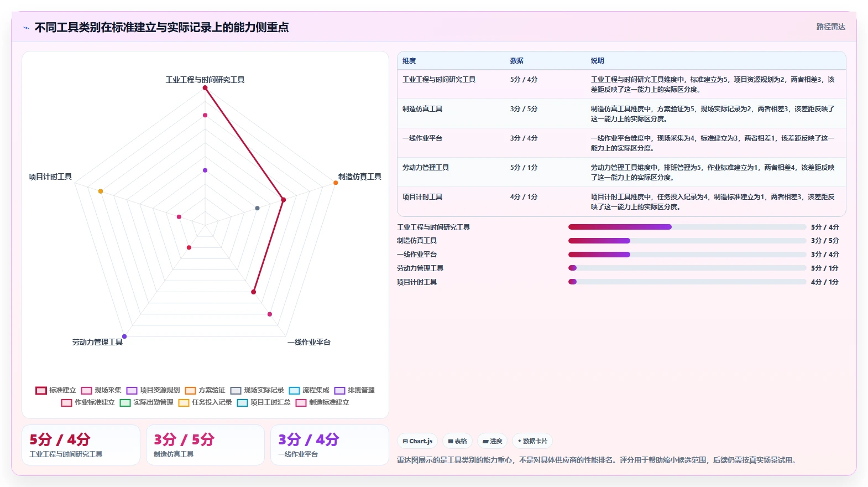Toggle the 任务投入记录 legend series
The width and height of the screenshot is (868, 487).
(205, 402)
